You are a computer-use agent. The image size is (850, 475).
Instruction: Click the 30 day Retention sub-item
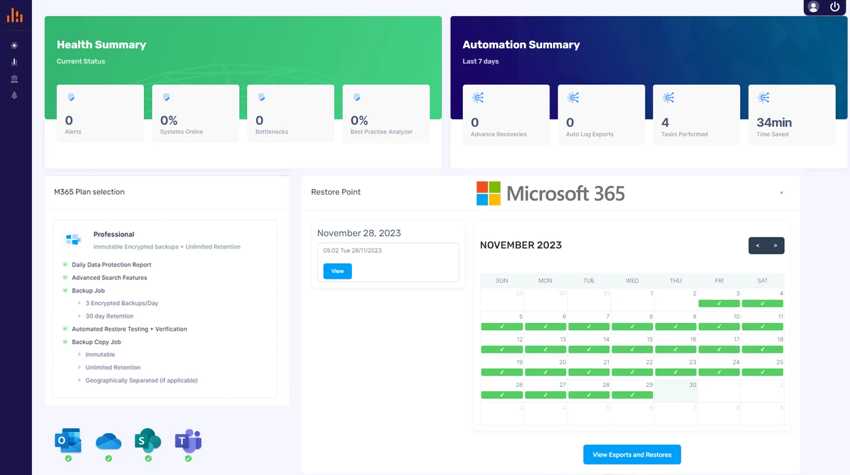pyautogui.click(x=110, y=316)
